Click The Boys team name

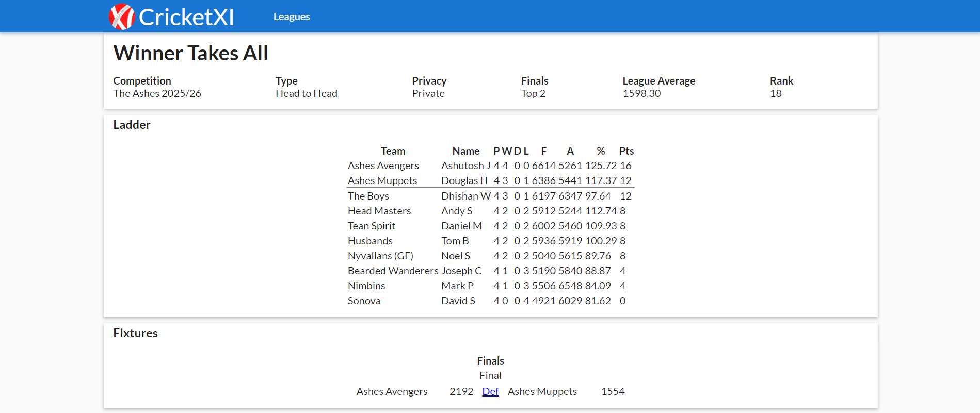368,196
